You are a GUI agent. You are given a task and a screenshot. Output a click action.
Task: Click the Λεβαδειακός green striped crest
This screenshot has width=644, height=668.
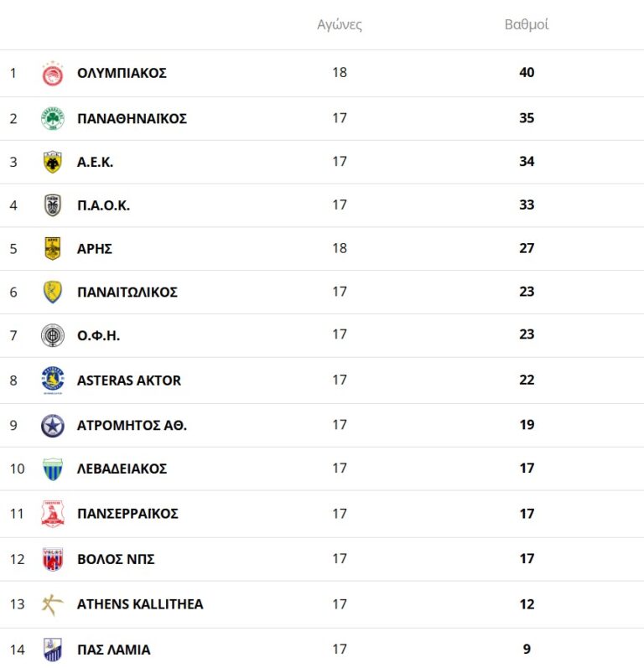53,469
